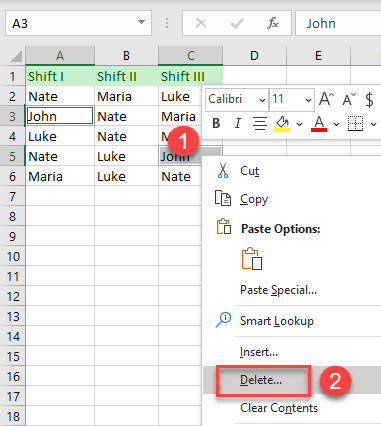Click the copy pages icon beside Copy
This screenshot has height=426, width=381.
223,198
